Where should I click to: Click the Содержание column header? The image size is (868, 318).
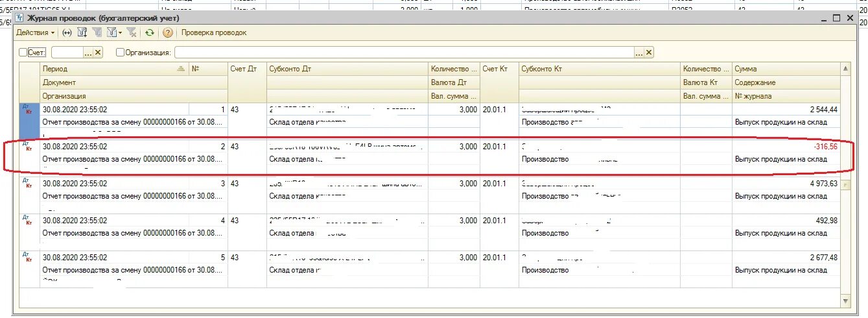(x=786, y=82)
